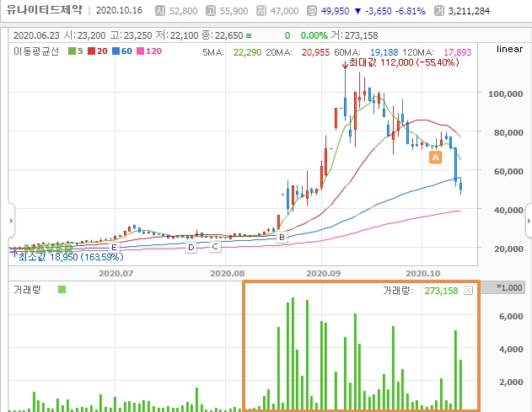
Task: Click the high value 55,900
Action: (234, 11)
